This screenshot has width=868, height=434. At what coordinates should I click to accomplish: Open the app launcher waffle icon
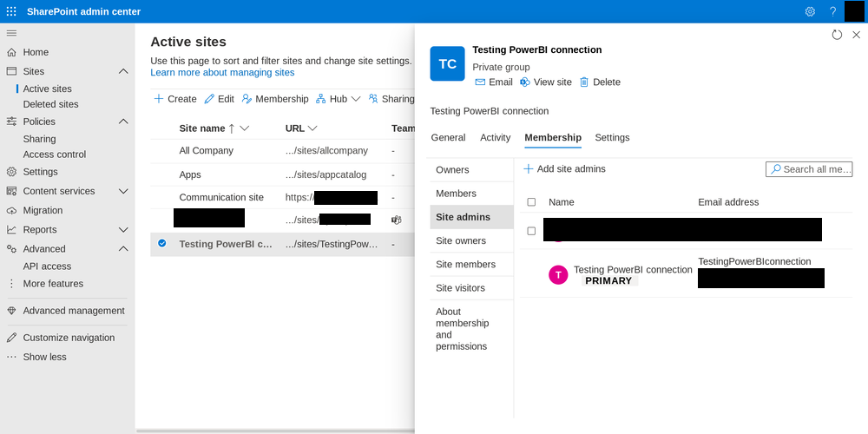(x=11, y=11)
